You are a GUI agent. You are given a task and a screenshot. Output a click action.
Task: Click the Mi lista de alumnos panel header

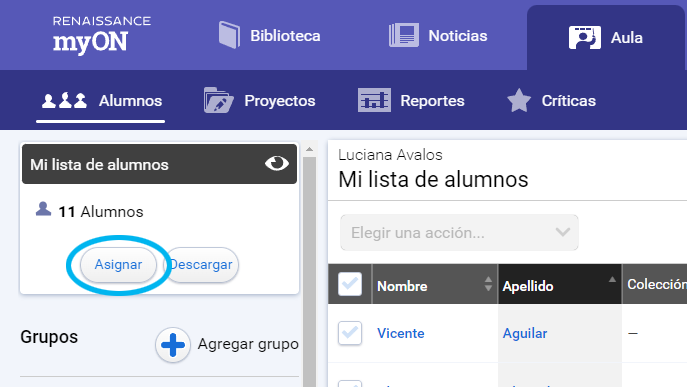(159, 164)
